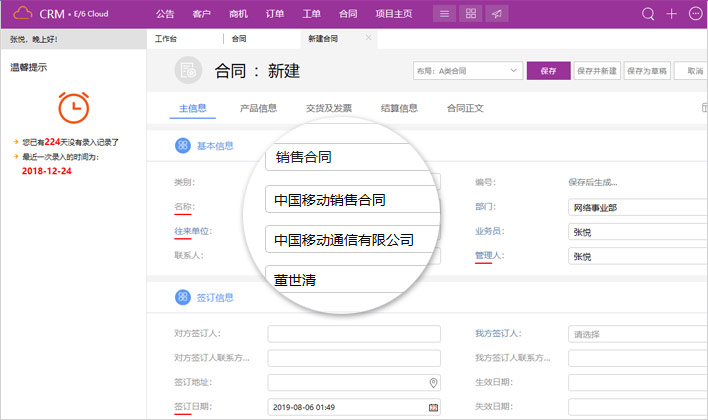Click the 保存为草稿 button
The height and width of the screenshot is (420, 708).
coord(647,71)
